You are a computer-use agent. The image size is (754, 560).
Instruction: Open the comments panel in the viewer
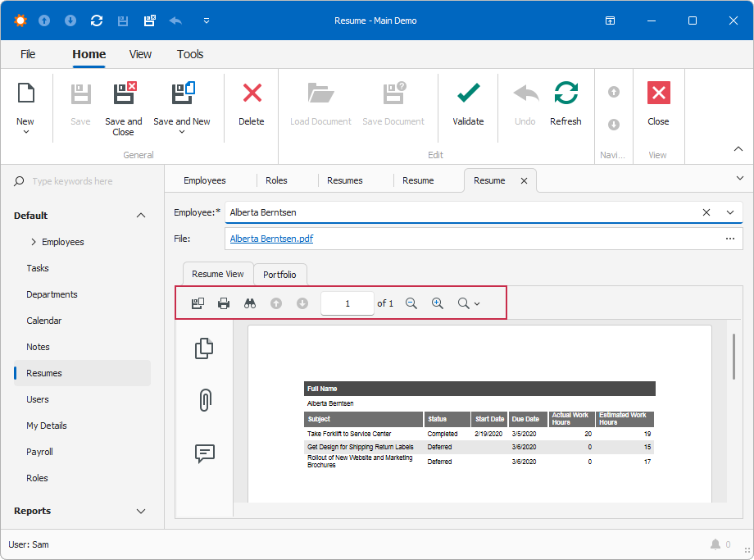pos(203,453)
